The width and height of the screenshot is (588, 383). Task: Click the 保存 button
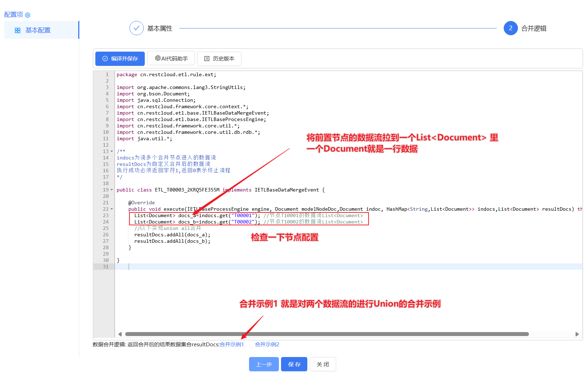pyautogui.click(x=294, y=364)
